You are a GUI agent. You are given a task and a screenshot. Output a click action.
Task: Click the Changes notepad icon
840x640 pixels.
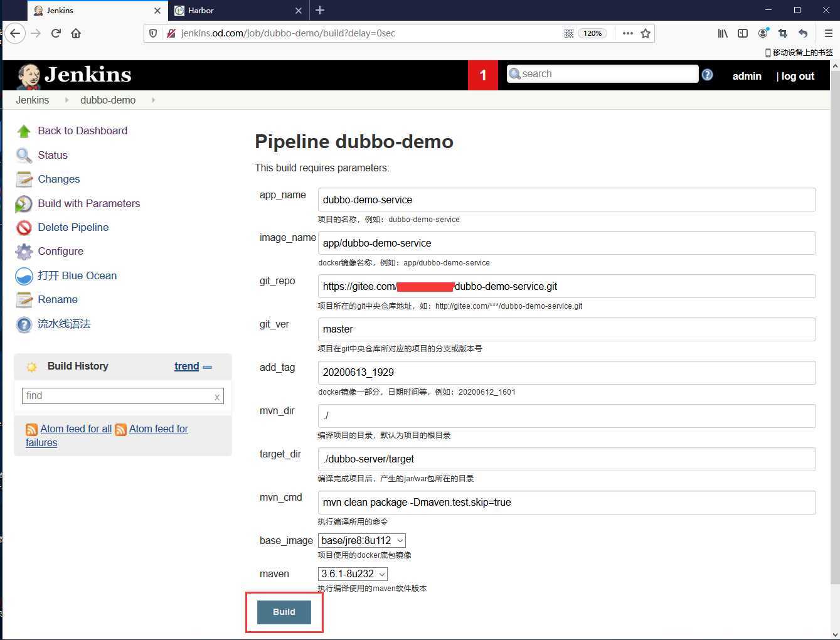24,179
